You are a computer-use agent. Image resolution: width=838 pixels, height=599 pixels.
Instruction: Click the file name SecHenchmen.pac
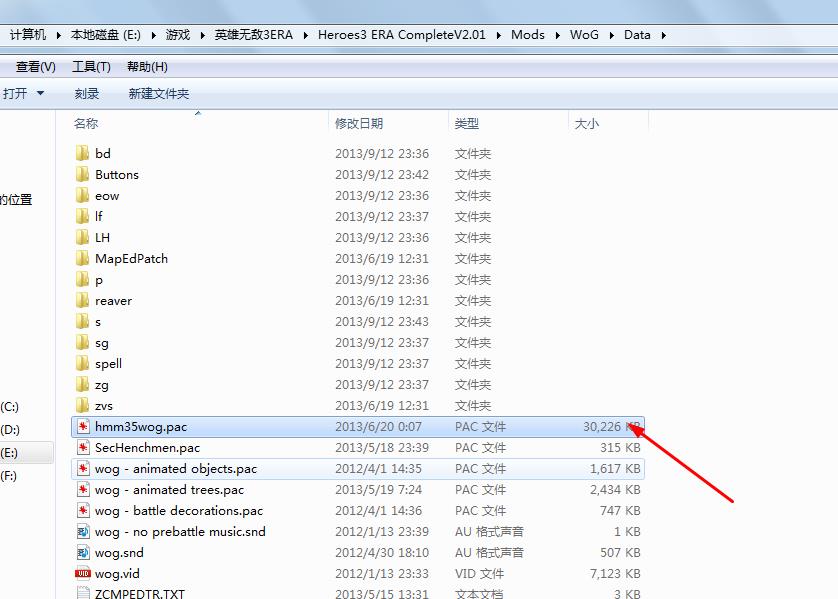148,448
